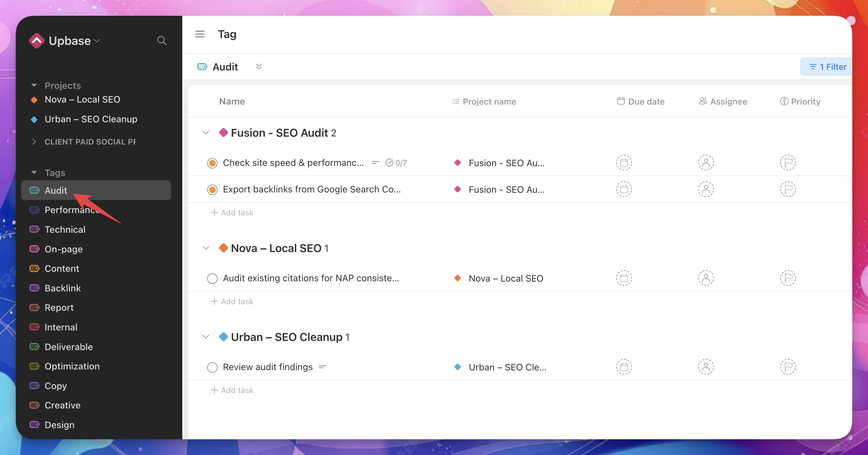Expand CLIENT PAID SOCIAL folder in sidebar
The image size is (868, 455).
(x=34, y=142)
